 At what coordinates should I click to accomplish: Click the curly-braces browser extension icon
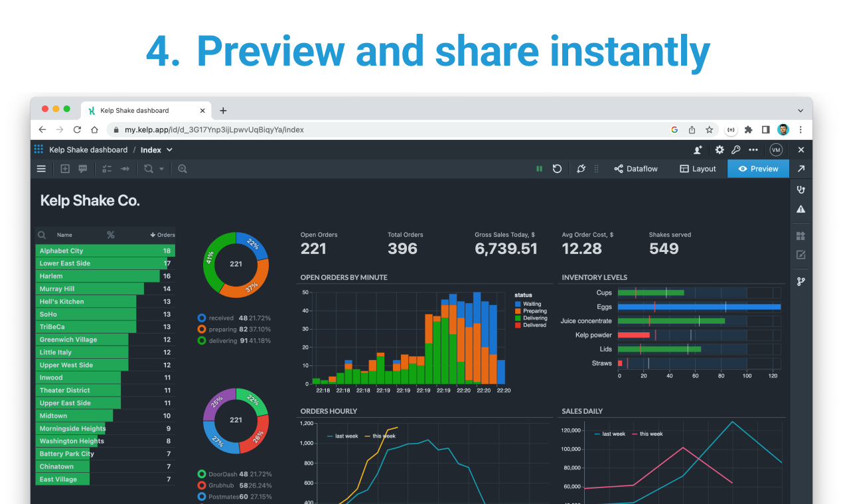[730, 130]
